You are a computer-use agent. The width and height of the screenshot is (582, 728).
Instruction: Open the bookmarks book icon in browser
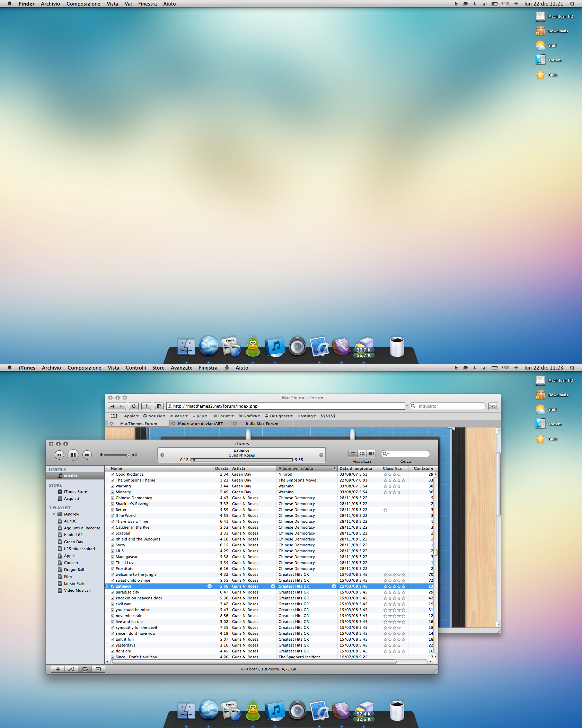point(114,416)
